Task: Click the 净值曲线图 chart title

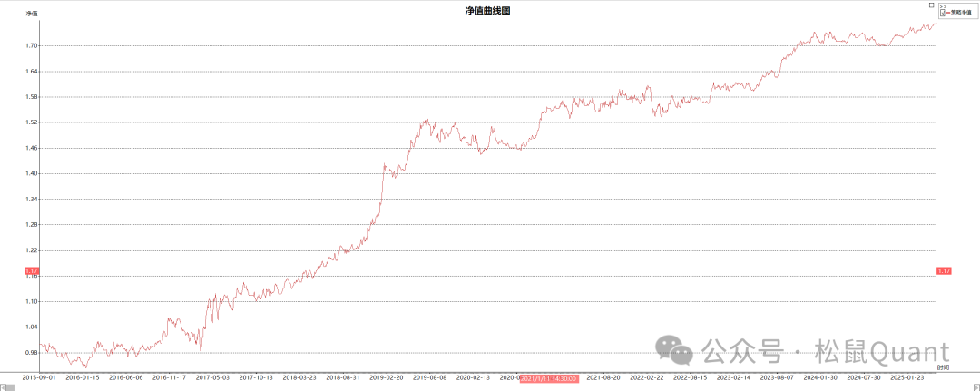Action: point(488,11)
